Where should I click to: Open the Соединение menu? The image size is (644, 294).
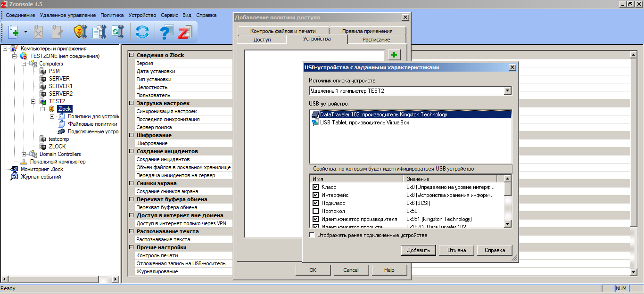(20, 15)
